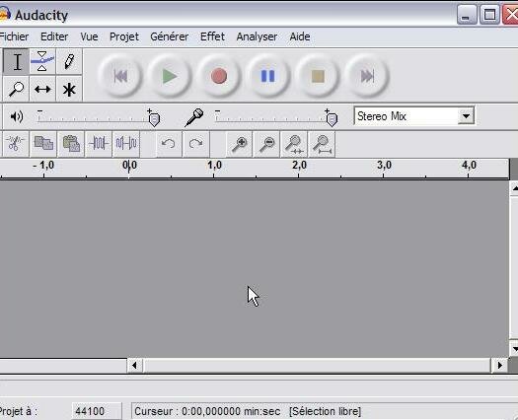The height and width of the screenshot is (420, 518).
Task: Select the Time Shift arrows tool
Action: click(42, 89)
